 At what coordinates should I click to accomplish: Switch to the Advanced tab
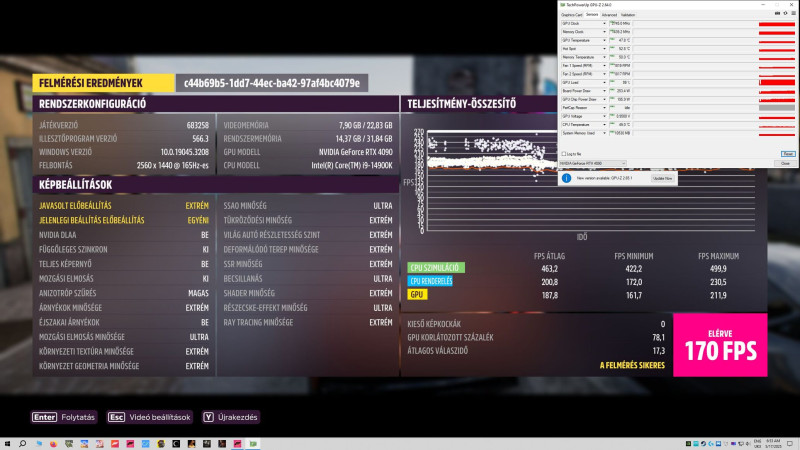point(609,15)
